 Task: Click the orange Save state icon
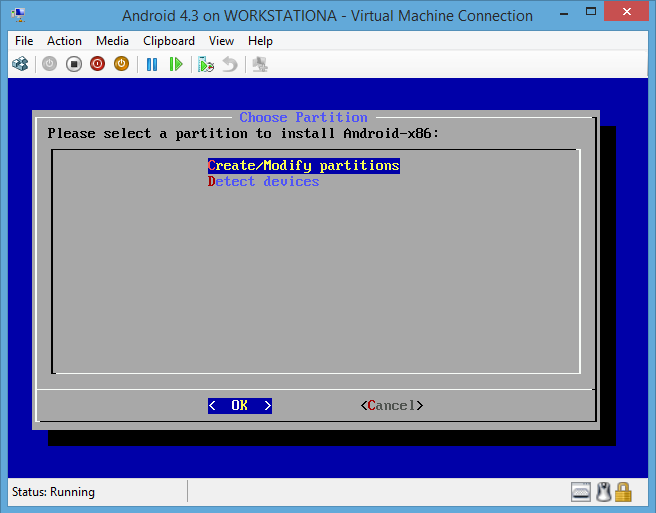click(121, 64)
